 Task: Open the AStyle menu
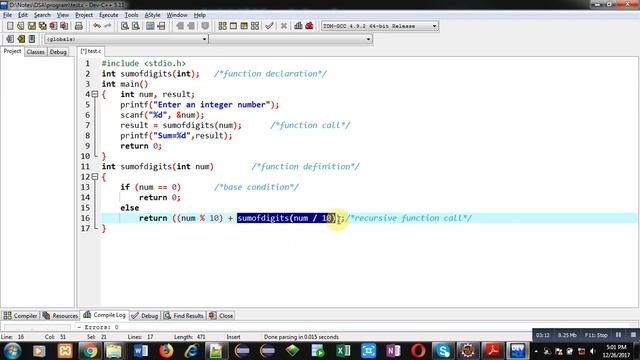tap(152, 15)
